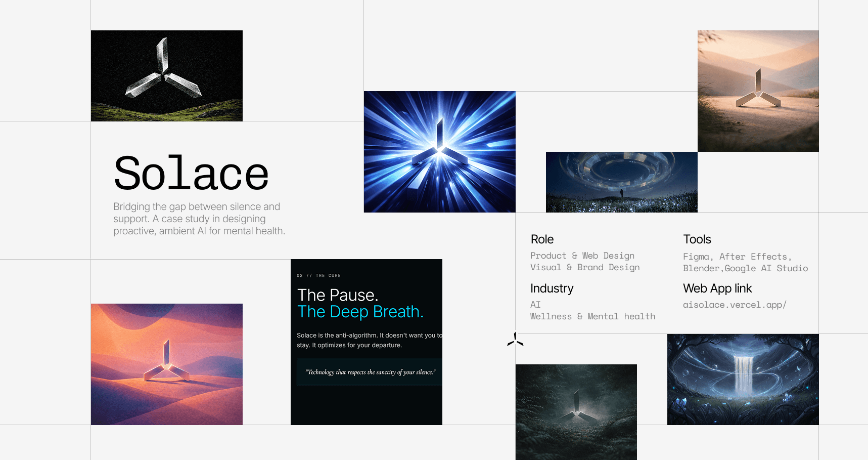Click 'Figma, After Effects,' text
This screenshot has width=868, height=460.
tap(738, 257)
